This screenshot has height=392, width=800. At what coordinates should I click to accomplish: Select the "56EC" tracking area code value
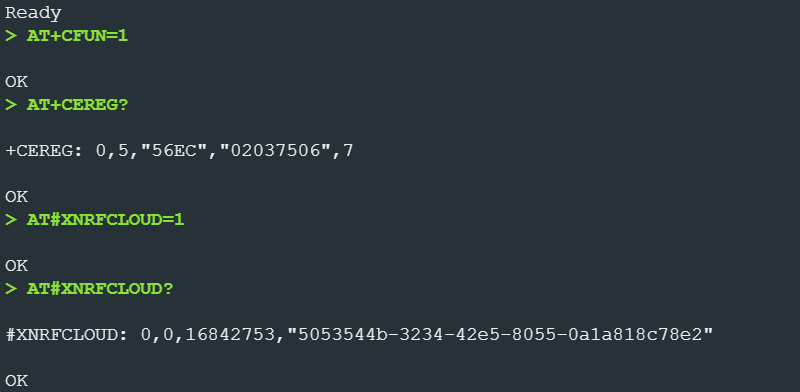(x=168, y=151)
